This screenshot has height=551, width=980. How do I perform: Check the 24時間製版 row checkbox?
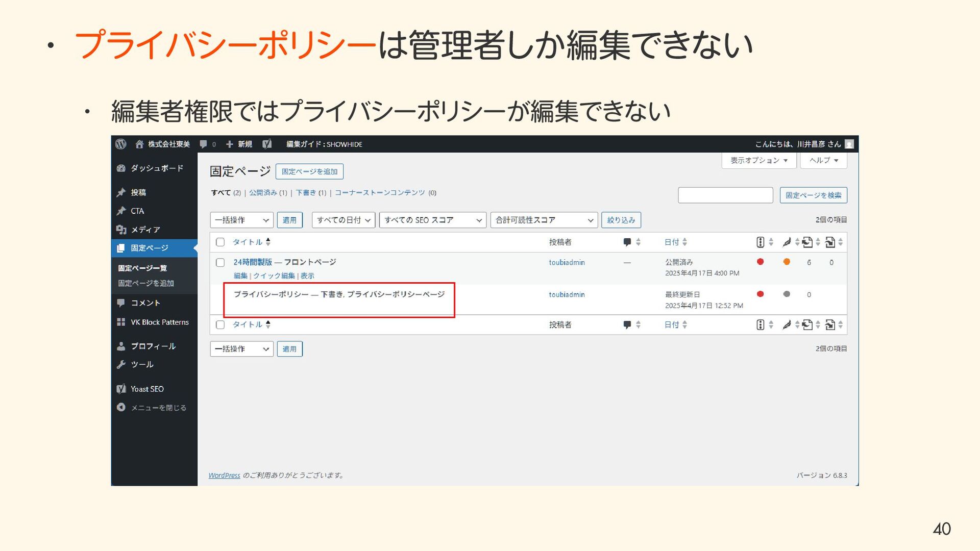point(220,263)
